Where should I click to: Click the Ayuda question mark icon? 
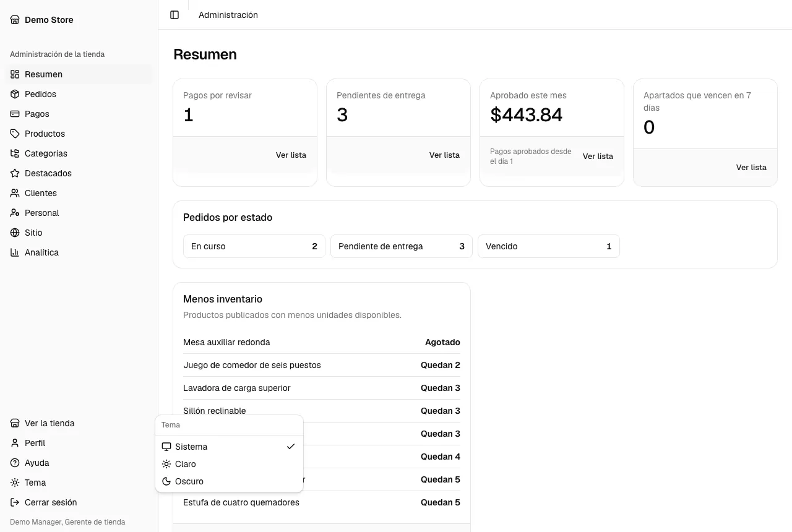(15, 463)
